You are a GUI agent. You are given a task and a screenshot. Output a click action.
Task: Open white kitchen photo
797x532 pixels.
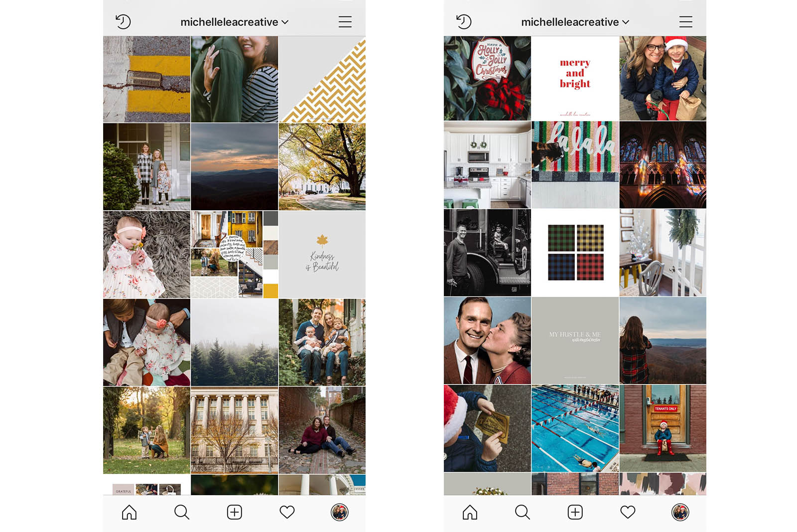click(x=487, y=165)
